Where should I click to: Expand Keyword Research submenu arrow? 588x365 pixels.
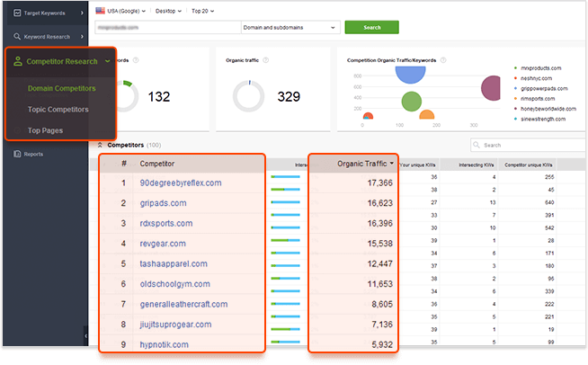pos(82,36)
